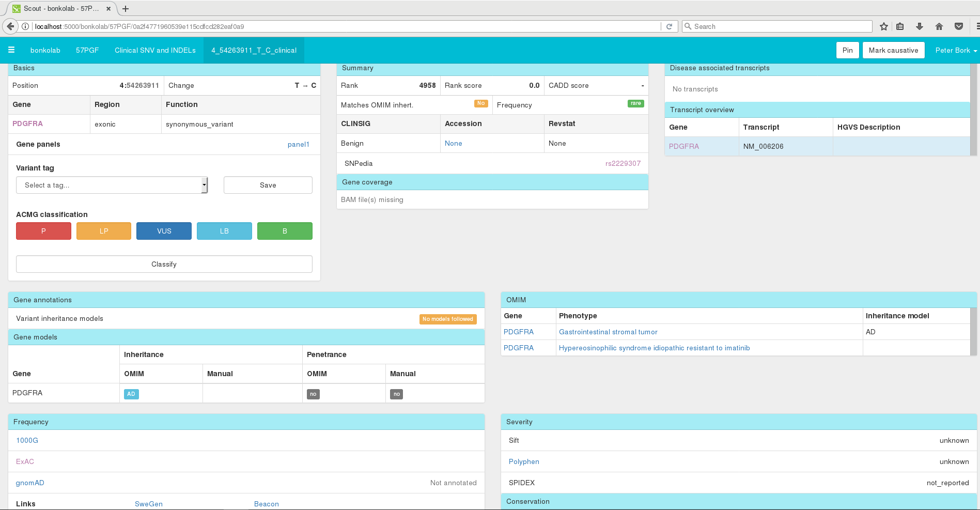Go to homepage via home icon
This screenshot has width=980, height=510.
pyautogui.click(x=939, y=26)
